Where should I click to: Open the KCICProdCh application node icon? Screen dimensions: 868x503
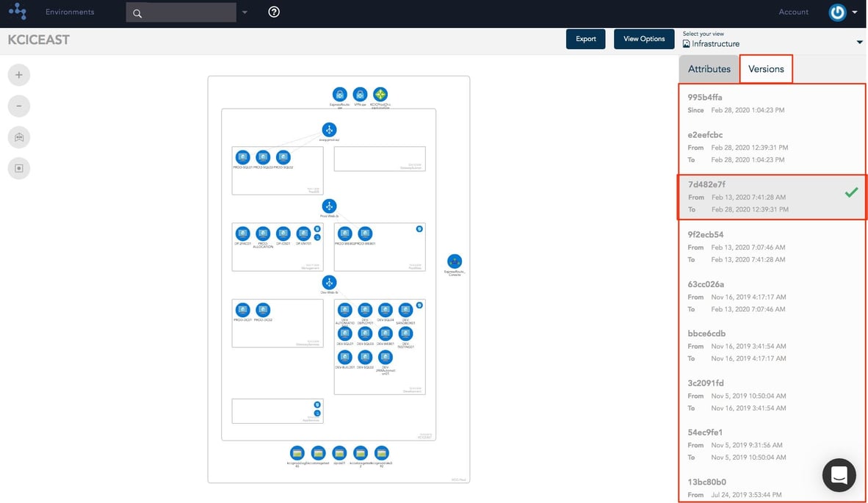click(x=380, y=95)
